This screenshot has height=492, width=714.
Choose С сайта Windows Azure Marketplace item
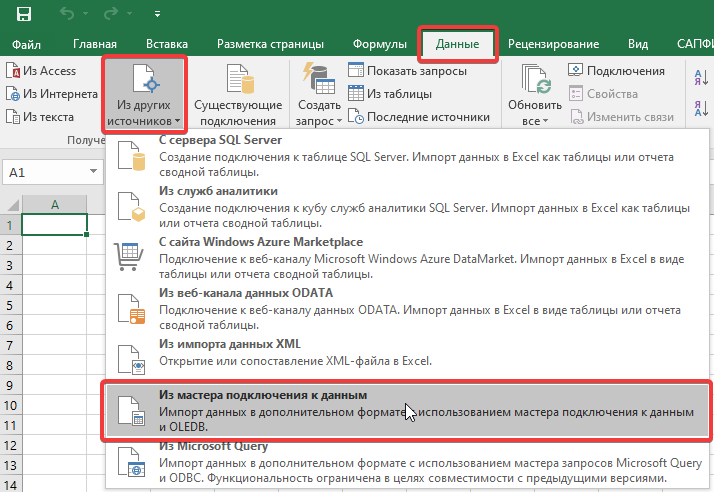click(x=407, y=257)
